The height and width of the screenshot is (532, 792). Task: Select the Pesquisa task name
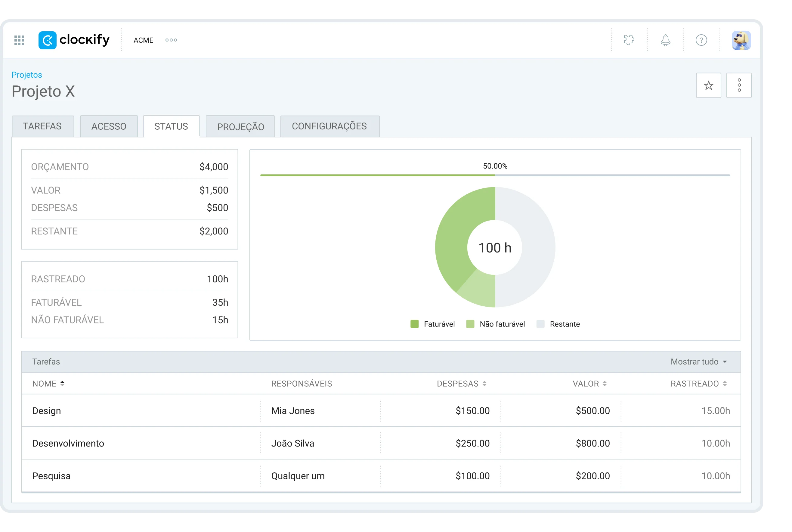[51, 476]
